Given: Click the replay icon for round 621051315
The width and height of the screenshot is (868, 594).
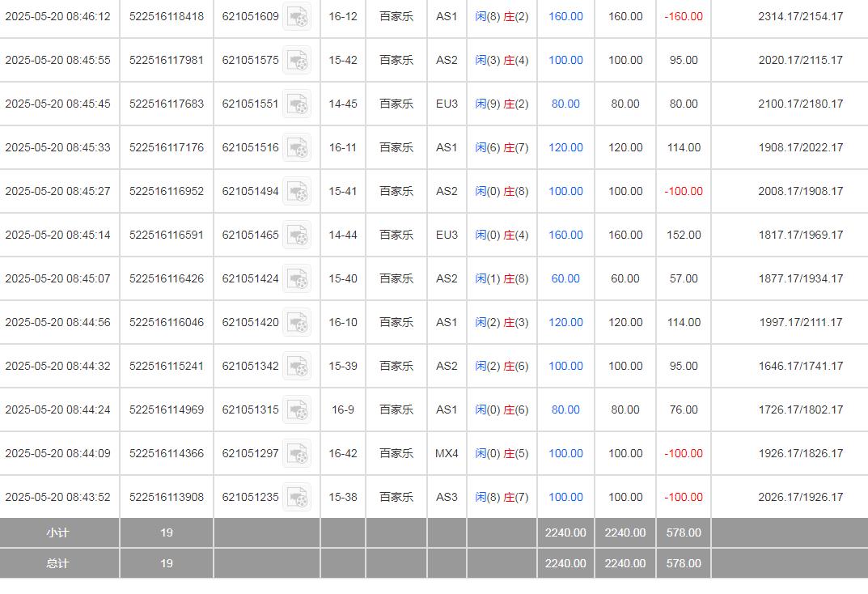Looking at the screenshot, I should pyautogui.click(x=297, y=409).
